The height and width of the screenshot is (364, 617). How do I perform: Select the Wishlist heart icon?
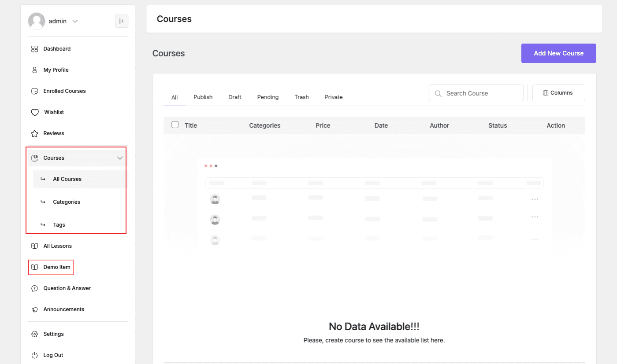(x=35, y=112)
